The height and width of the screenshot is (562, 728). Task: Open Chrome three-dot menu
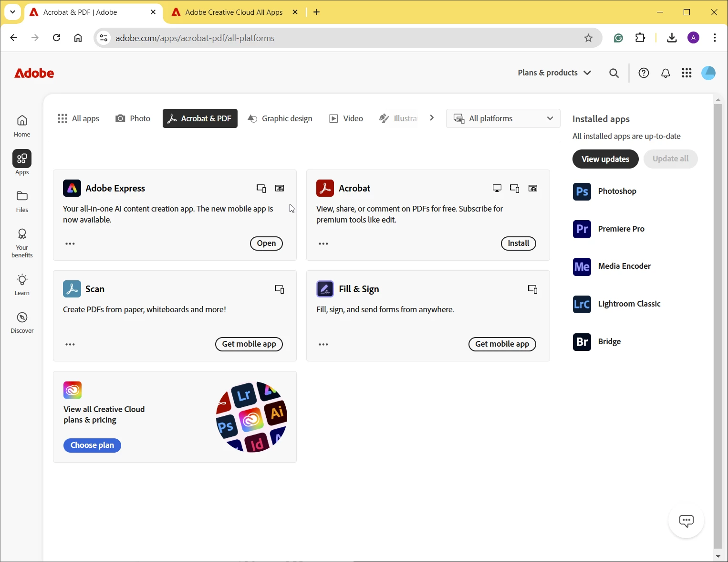pyautogui.click(x=715, y=38)
